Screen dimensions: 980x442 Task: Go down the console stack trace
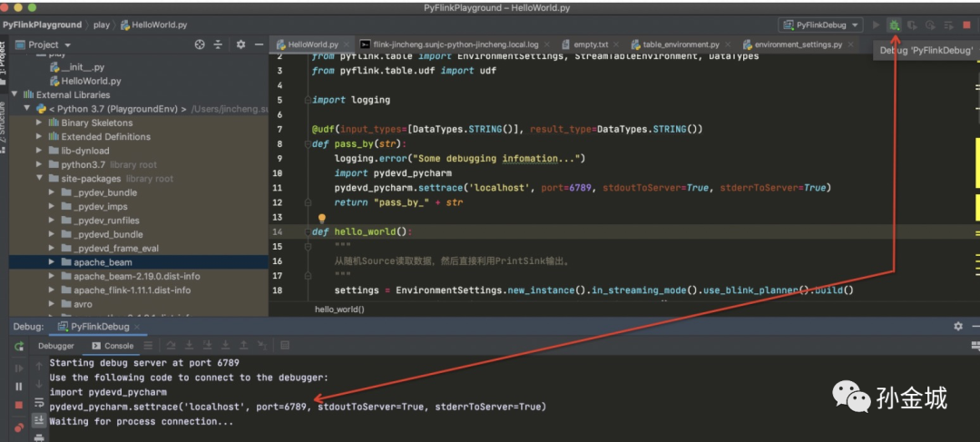pos(39,384)
